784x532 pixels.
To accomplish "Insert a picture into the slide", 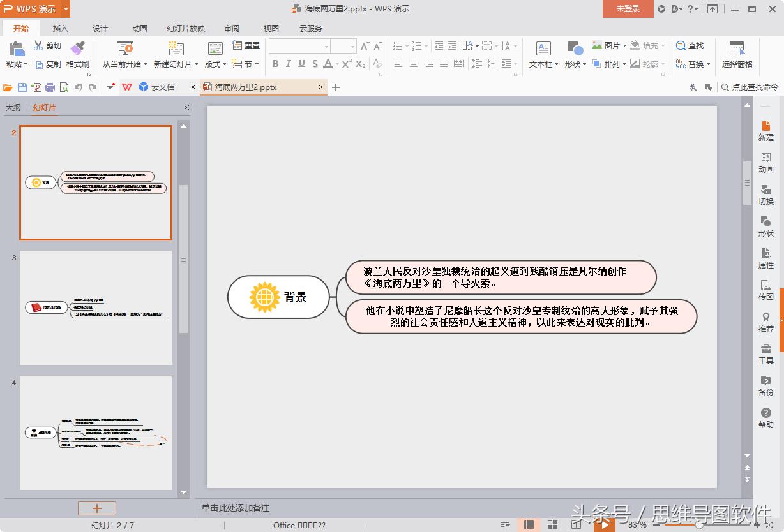I will coord(606,45).
